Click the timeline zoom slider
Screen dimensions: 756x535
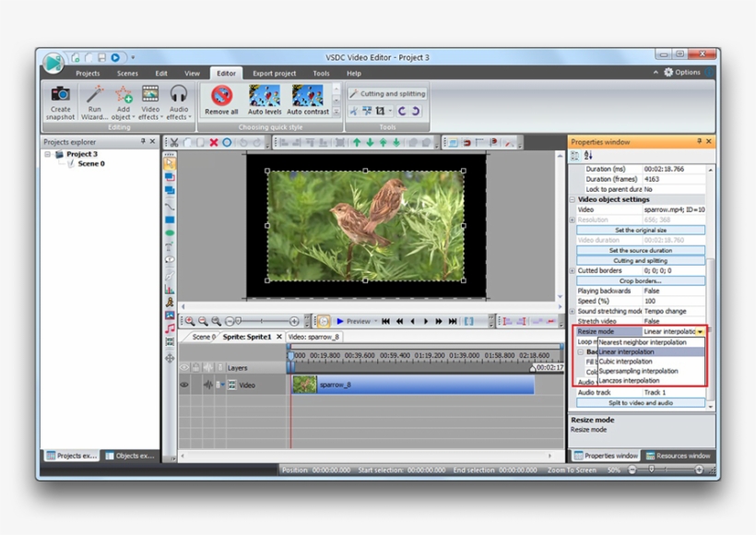(237, 321)
